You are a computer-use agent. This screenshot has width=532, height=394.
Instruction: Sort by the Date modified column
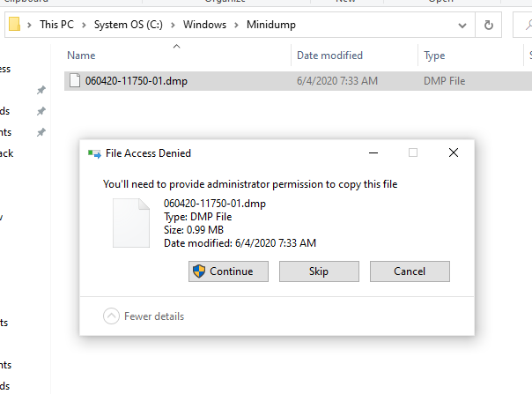[x=329, y=56]
